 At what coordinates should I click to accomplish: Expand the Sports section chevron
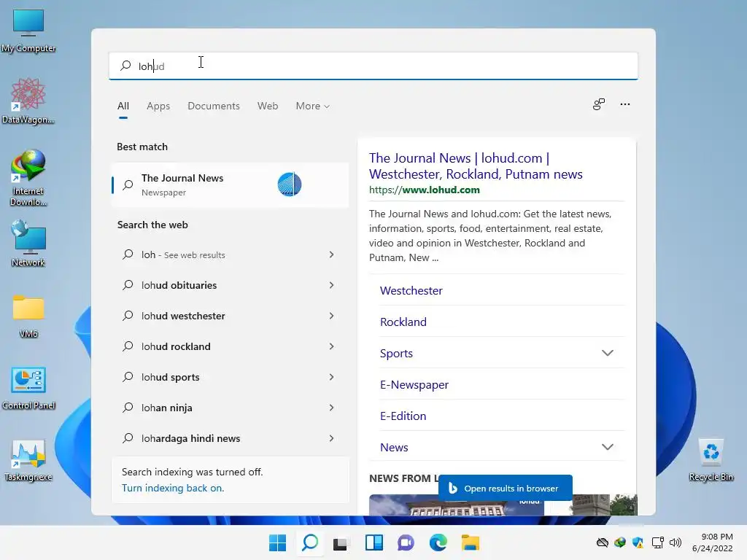coord(608,353)
